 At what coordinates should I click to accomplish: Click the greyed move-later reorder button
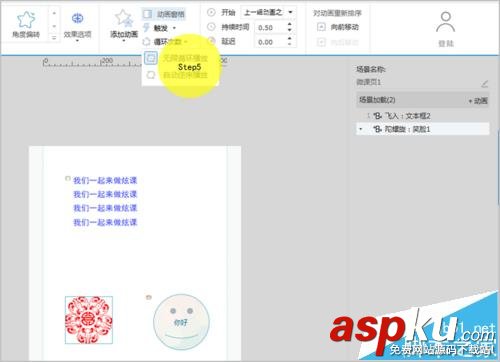(x=338, y=42)
